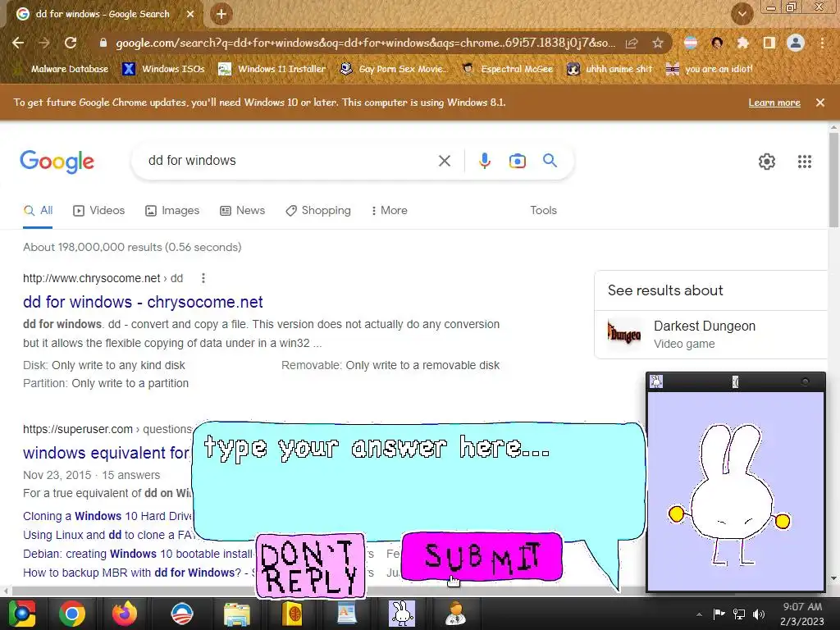This screenshot has width=840, height=630.
Task: Open a new tab with the plus button
Action: click(x=221, y=14)
